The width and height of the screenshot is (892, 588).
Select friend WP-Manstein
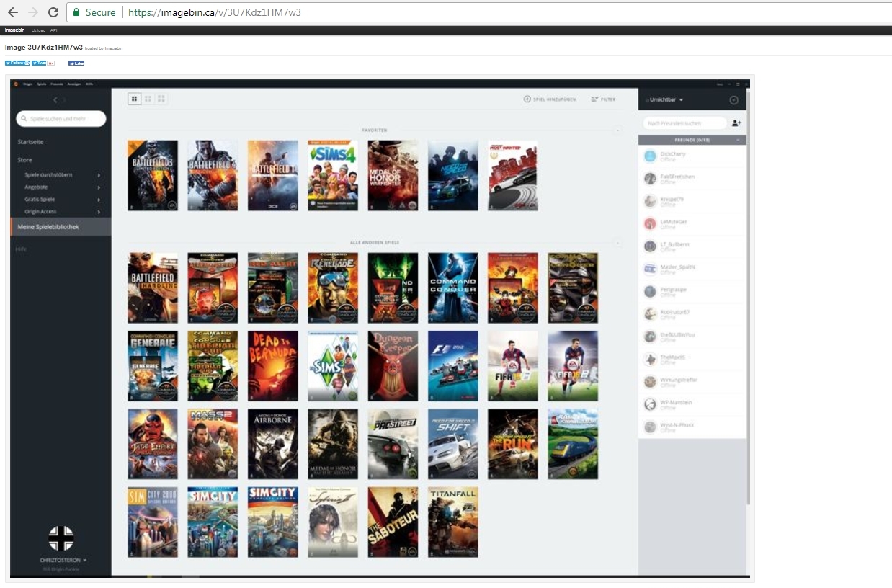692,404
